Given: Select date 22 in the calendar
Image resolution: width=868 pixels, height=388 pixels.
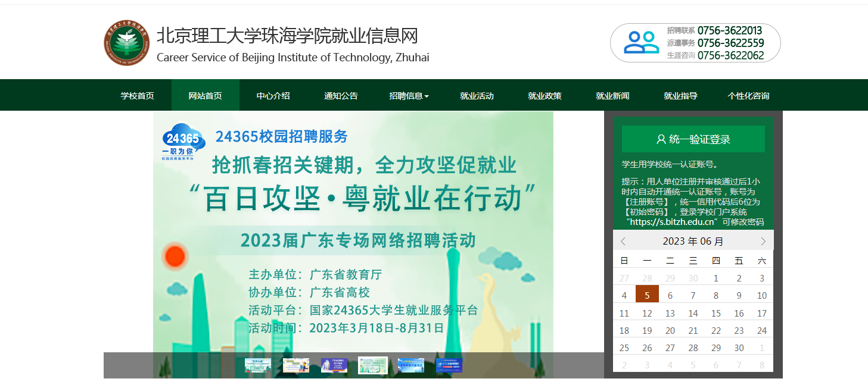Looking at the screenshot, I should (716, 330).
